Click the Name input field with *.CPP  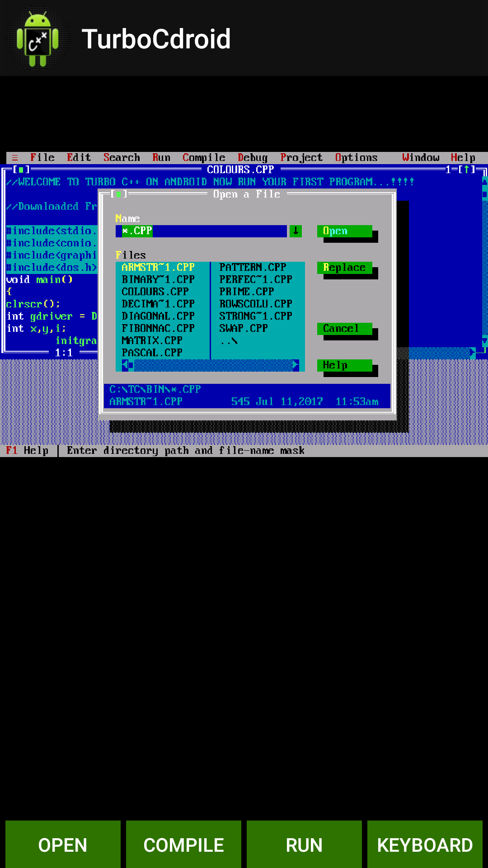tap(201, 231)
